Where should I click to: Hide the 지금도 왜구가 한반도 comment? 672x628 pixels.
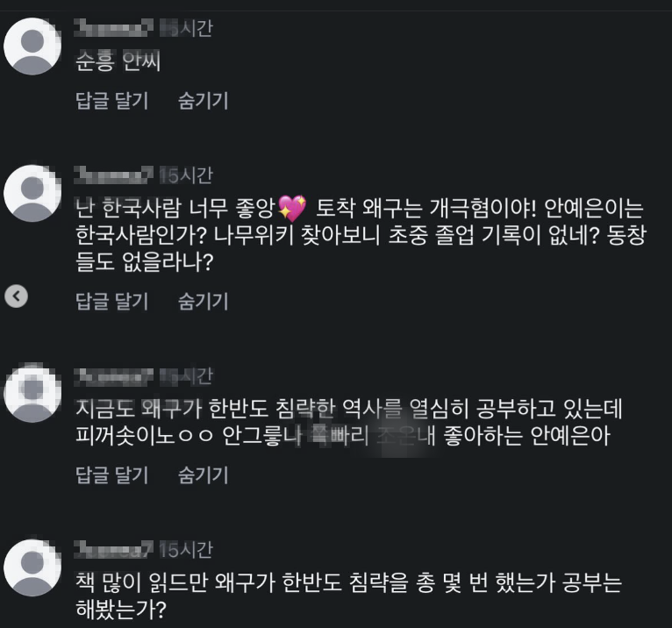[x=204, y=475]
